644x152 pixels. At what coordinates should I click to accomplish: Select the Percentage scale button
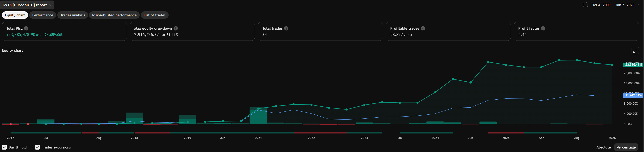coord(626,147)
